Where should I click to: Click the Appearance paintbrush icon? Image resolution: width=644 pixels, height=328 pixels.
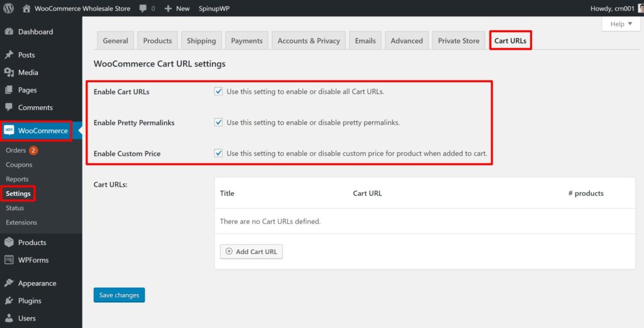point(9,283)
